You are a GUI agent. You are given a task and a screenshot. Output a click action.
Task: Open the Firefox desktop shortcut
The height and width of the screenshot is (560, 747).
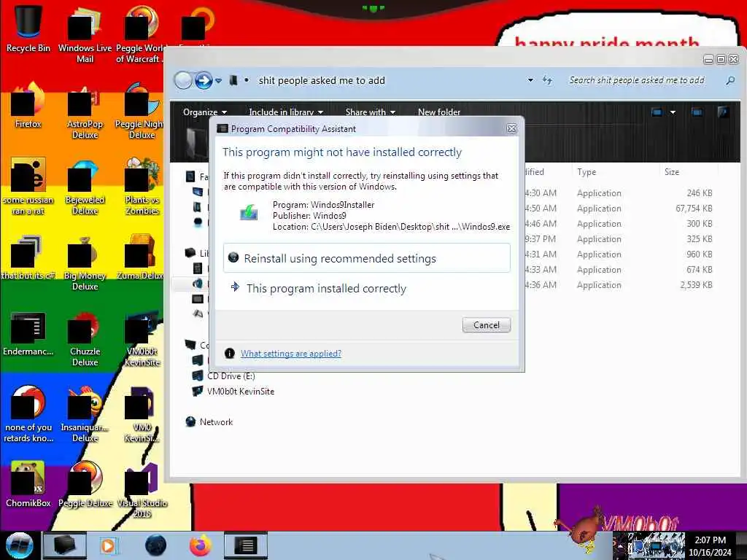tap(28, 106)
